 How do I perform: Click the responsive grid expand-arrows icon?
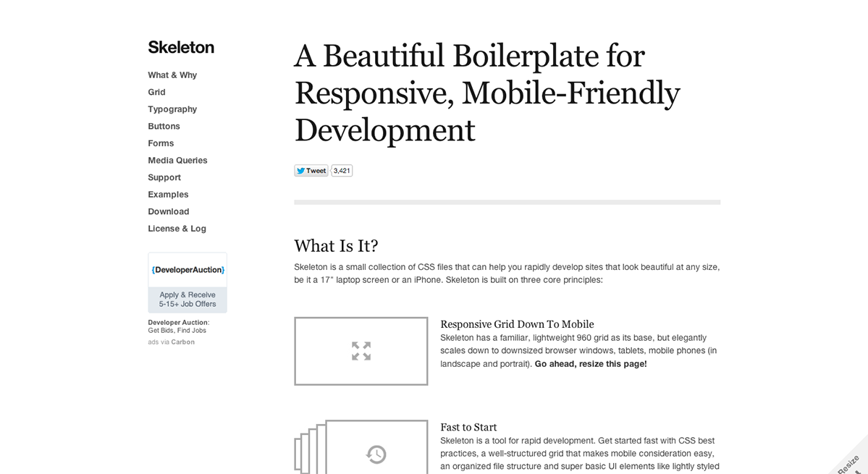point(361,351)
